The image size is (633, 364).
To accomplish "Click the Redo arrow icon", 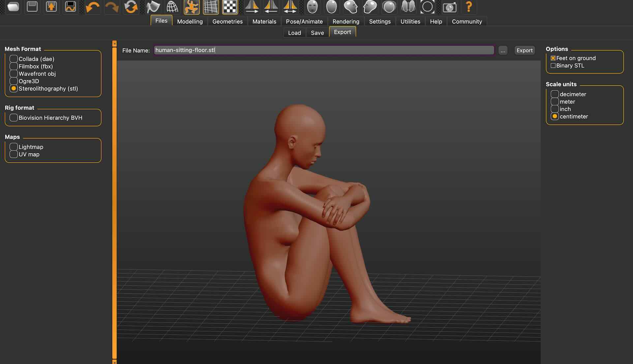I will (112, 7).
